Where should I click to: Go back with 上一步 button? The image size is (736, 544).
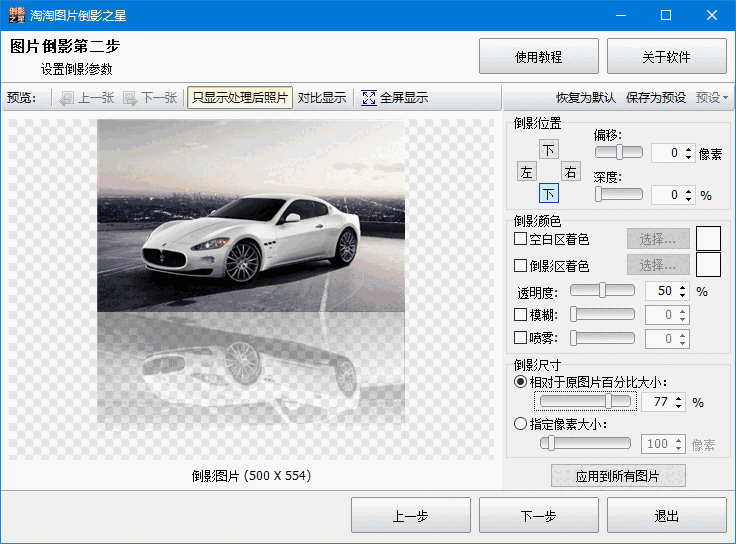pos(411,515)
